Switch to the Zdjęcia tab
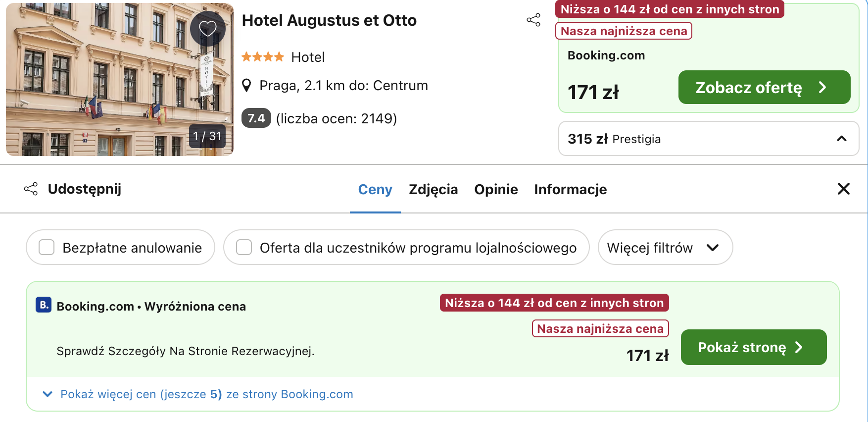868x422 pixels. point(433,189)
